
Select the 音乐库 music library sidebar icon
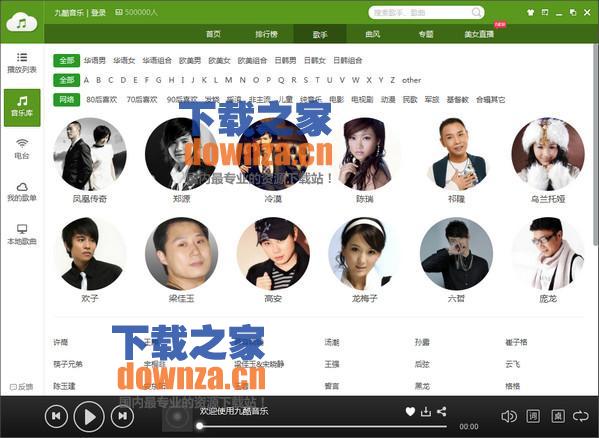tap(22, 107)
